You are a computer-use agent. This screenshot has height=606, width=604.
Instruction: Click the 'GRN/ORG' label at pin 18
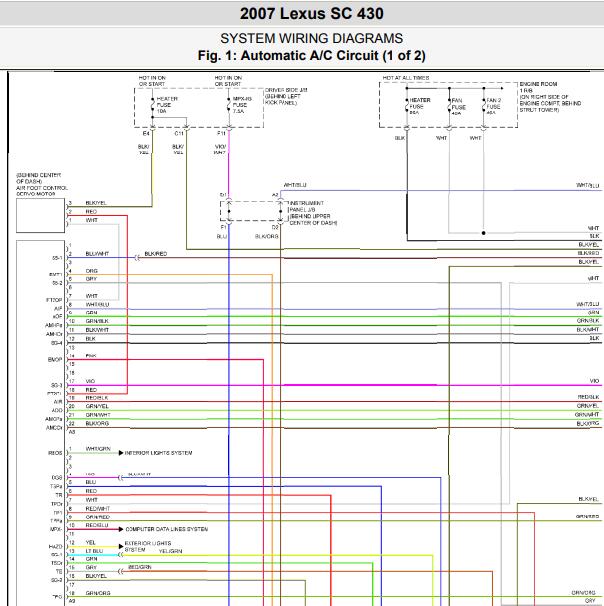pyautogui.click(x=98, y=592)
